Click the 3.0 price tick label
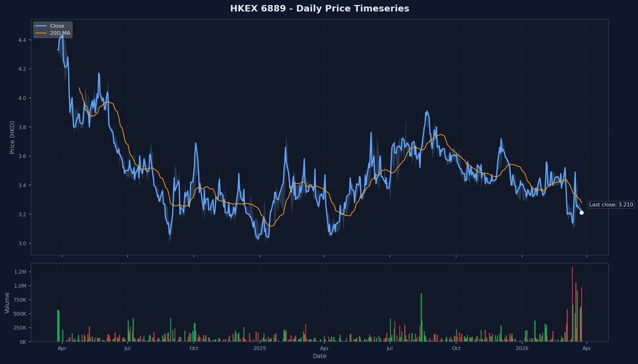This screenshot has width=638, height=364. [22, 244]
